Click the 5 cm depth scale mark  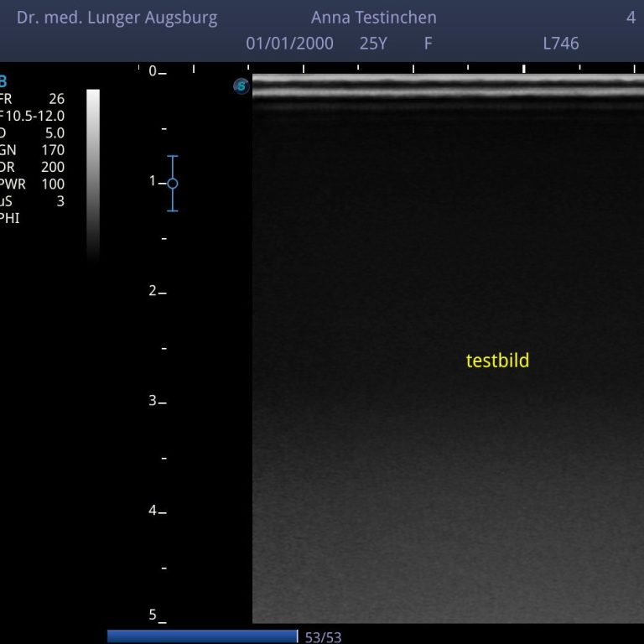[x=157, y=615]
